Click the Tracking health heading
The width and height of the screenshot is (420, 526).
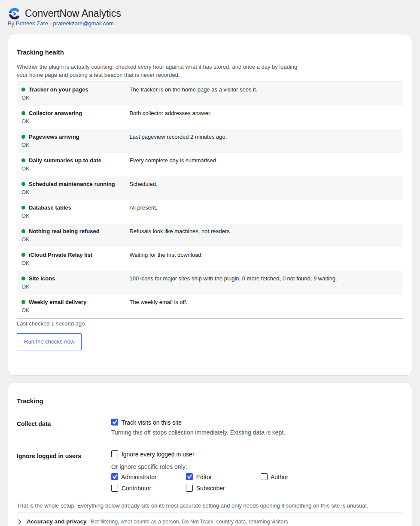tap(40, 52)
